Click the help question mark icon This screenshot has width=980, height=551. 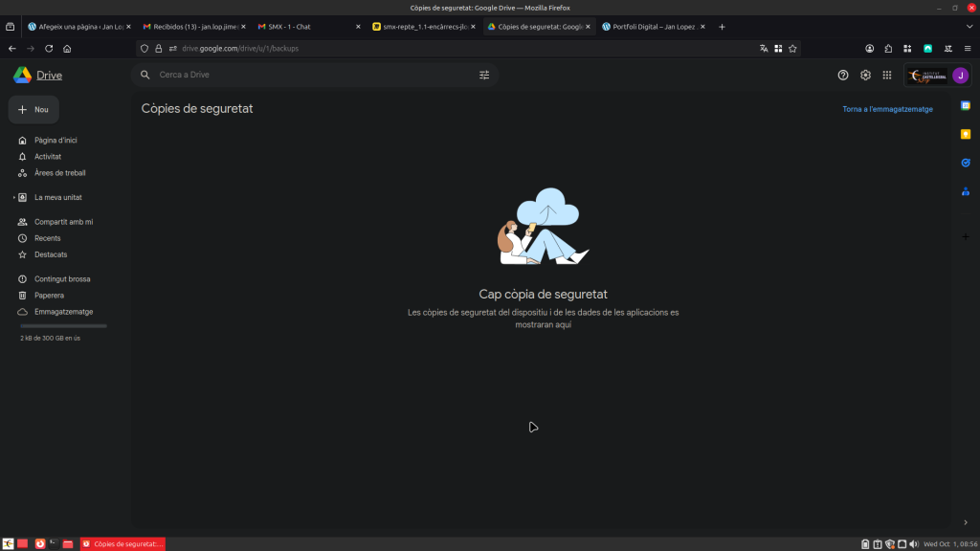[x=843, y=75]
